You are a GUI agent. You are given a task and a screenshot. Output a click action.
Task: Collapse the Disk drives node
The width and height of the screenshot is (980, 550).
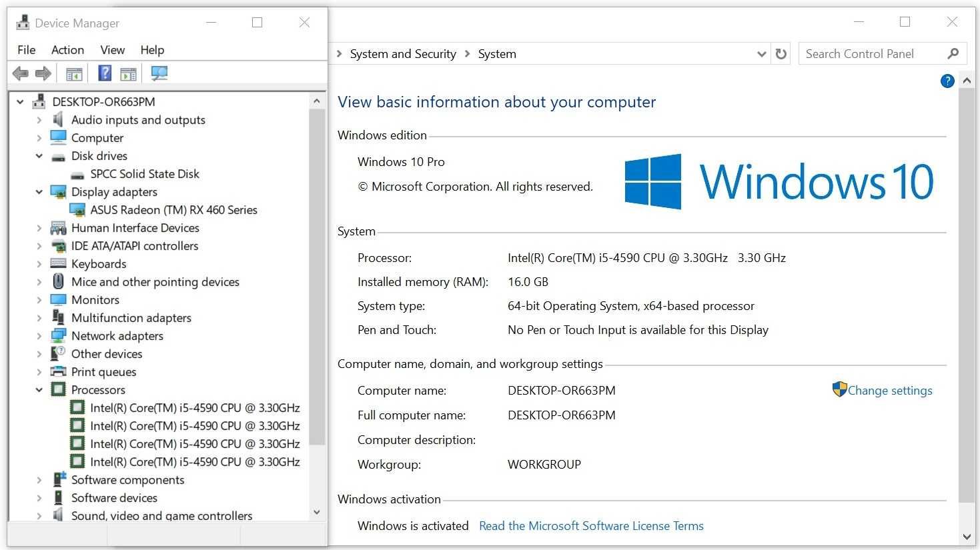39,156
